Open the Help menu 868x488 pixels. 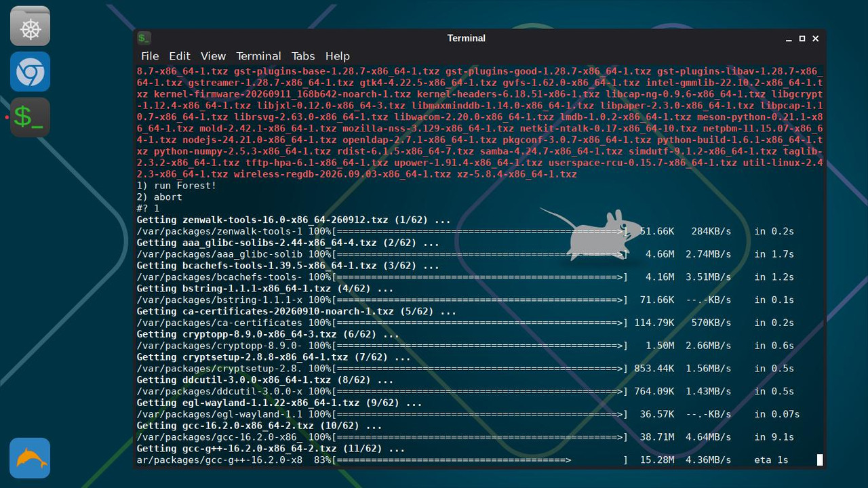coord(337,56)
